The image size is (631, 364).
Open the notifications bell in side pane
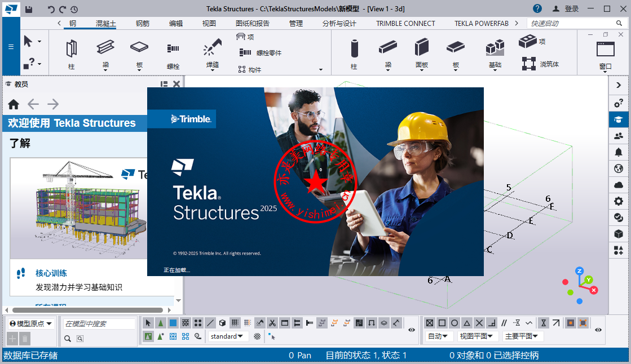coord(619,152)
